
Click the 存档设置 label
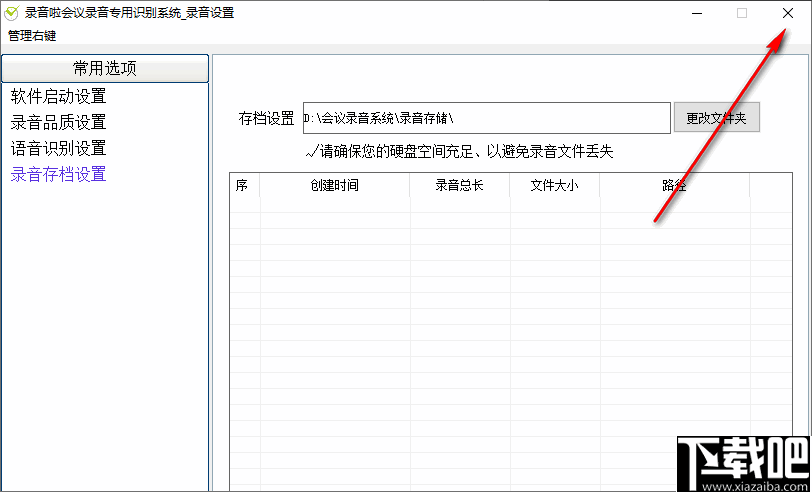(266, 118)
